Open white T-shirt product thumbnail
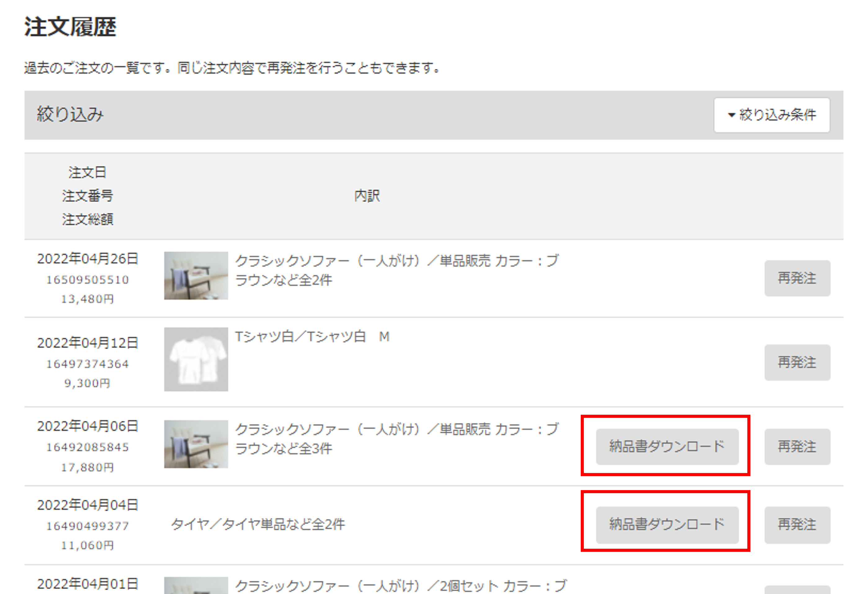The height and width of the screenshot is (594, 868). [196, 359]
